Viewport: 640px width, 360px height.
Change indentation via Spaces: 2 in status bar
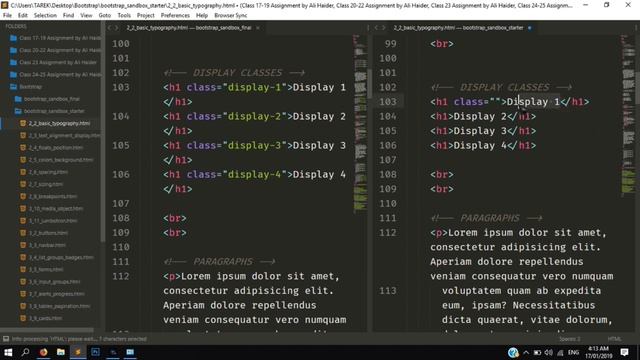point(570,339)
